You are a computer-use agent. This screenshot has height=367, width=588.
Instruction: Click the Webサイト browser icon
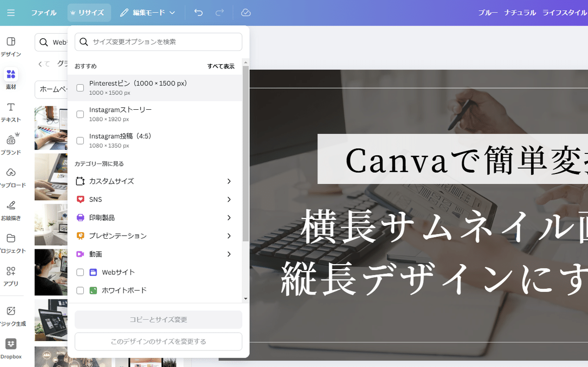click(x=93, y=272)
